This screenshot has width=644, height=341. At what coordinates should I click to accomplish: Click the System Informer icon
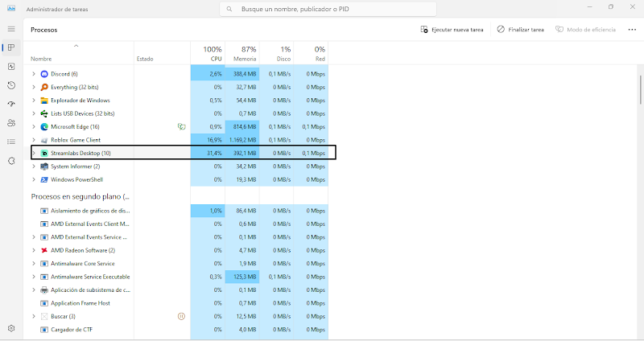click(x=44, y=166)
